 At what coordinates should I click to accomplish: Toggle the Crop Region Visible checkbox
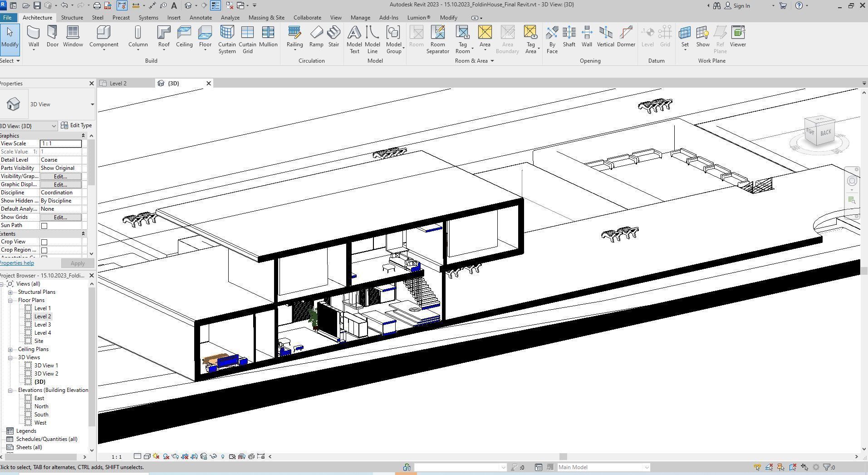pyautogui.click(x=44, y=250)
